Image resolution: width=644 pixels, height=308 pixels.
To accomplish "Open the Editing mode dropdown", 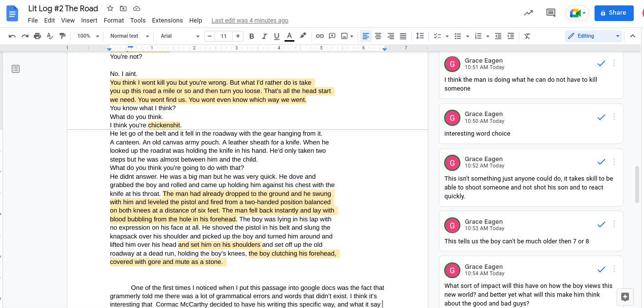I will pyautogui.click(x=593, y=36).
